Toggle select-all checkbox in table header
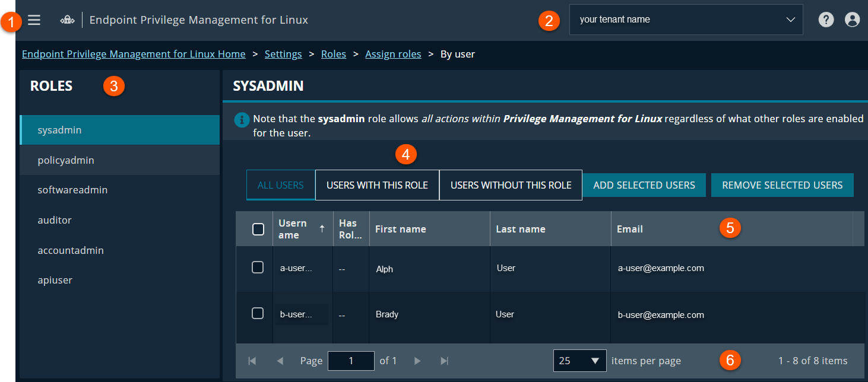868x382 pixels. coord(258,229)
